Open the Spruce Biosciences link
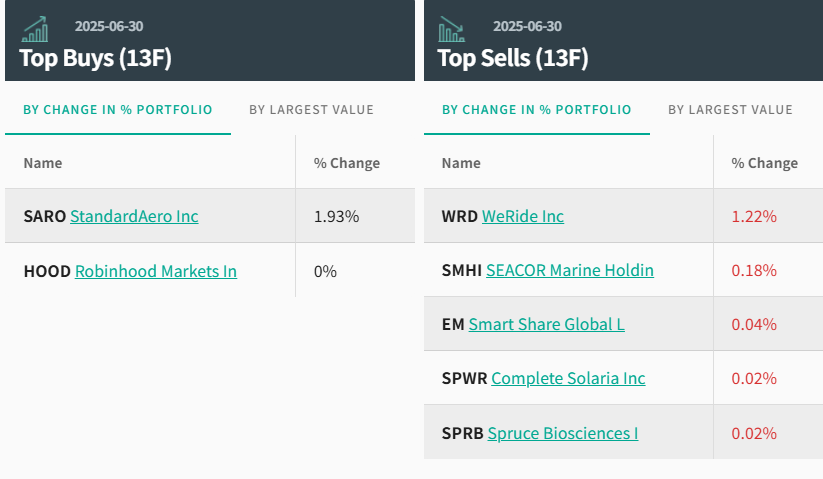823x479 pixels. point(563,433)
